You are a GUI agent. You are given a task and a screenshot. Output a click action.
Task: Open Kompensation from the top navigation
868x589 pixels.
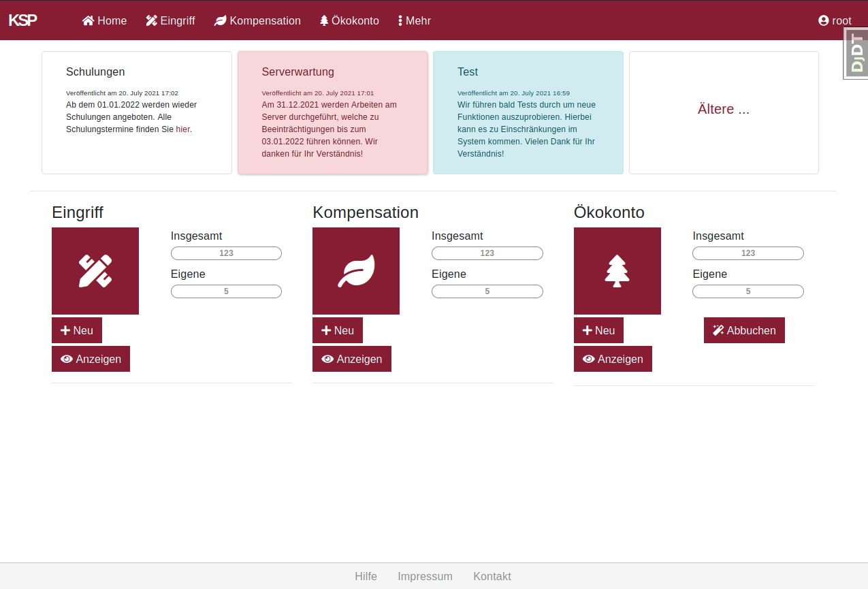257,20
